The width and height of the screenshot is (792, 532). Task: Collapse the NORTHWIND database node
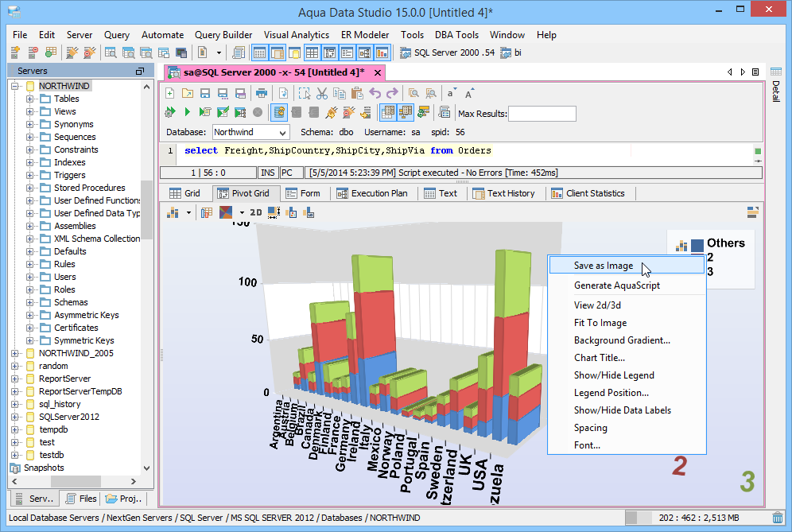coord(15,86)
